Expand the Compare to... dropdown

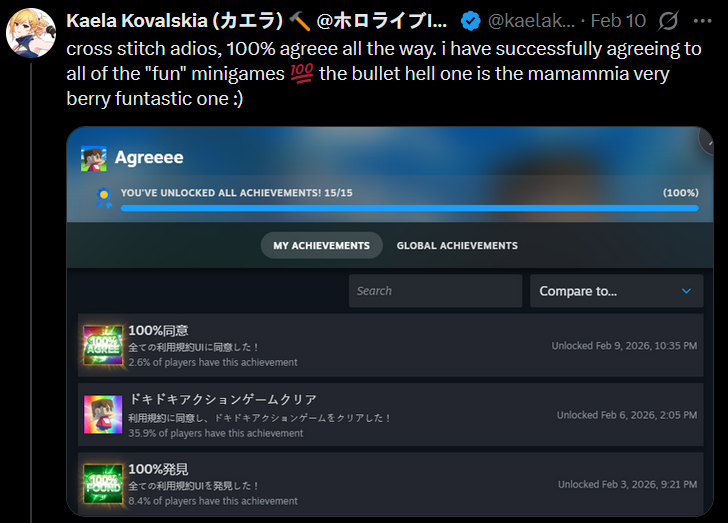617,291
